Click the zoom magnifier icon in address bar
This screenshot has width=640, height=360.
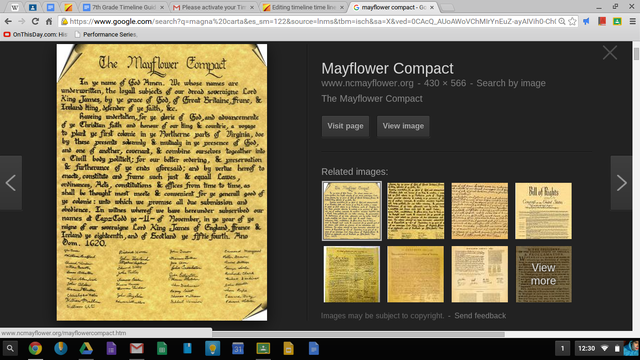tap(562, 21)
